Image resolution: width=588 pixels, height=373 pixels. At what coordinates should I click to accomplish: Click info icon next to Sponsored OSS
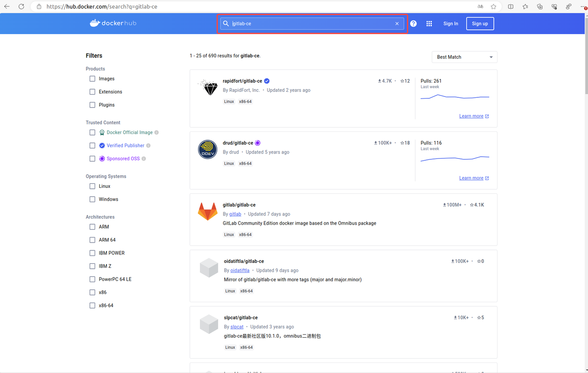(x=144, y=158)
